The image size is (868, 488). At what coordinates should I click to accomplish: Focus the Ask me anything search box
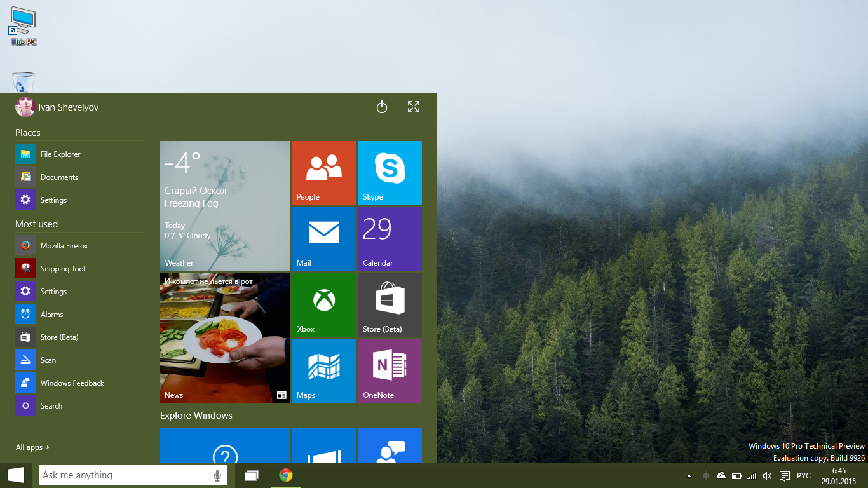pos(133,475)
